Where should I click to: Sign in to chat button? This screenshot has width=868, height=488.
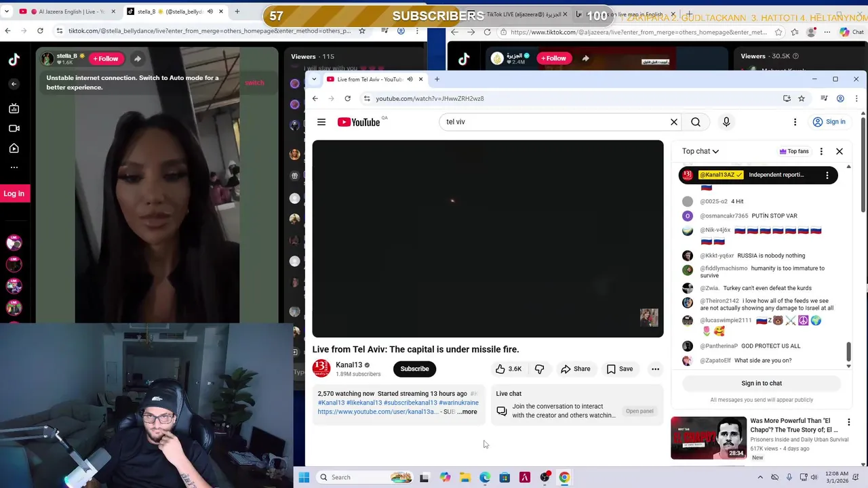click(762, 383)
